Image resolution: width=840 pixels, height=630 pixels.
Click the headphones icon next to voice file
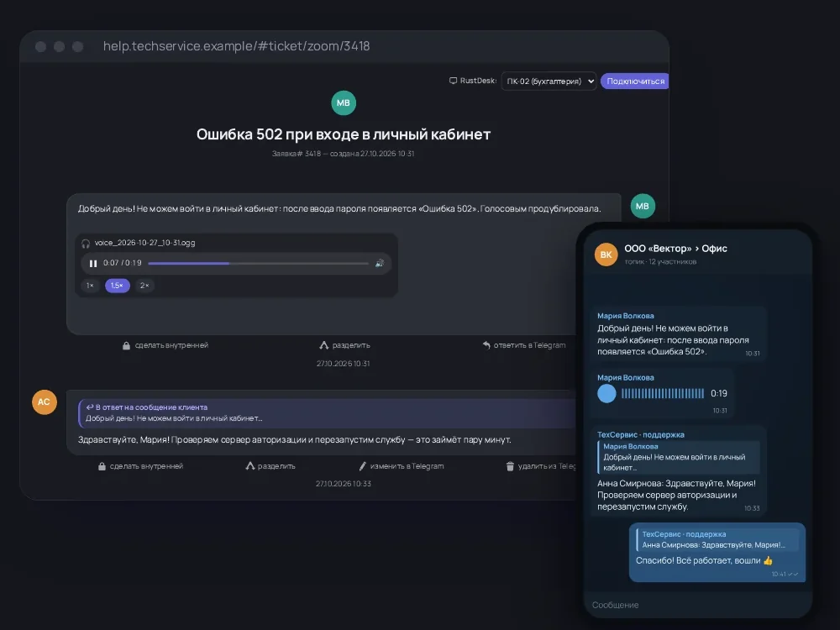pos(86,244)
